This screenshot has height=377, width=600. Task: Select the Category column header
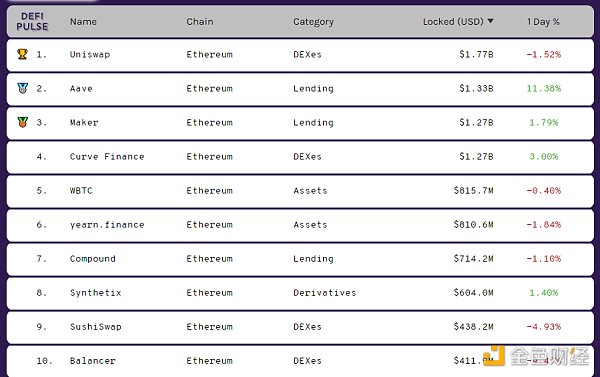313,22
